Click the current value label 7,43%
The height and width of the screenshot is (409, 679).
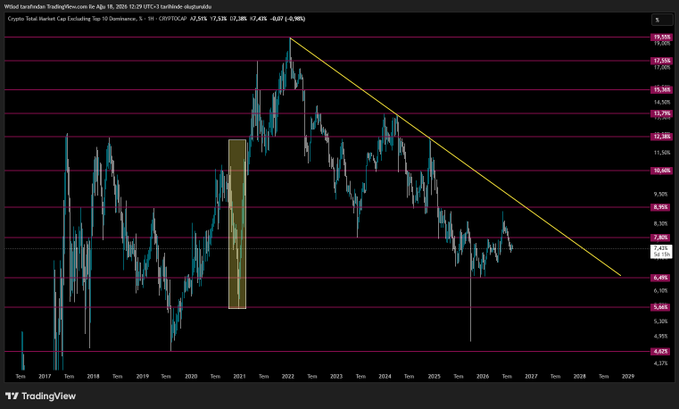point(662,251)
